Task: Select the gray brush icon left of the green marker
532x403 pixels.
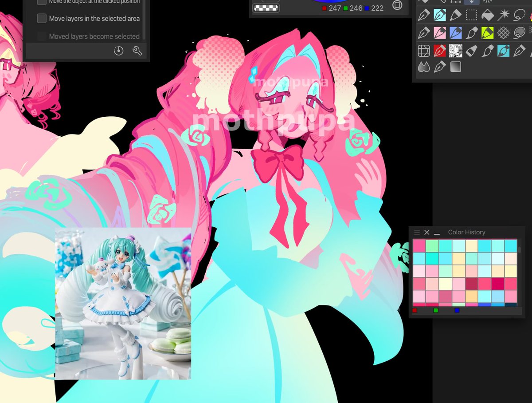Action: (472, 33)
